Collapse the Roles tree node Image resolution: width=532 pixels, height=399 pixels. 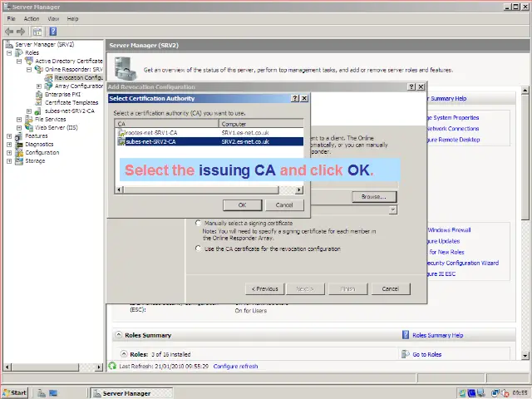click(9, 52)
